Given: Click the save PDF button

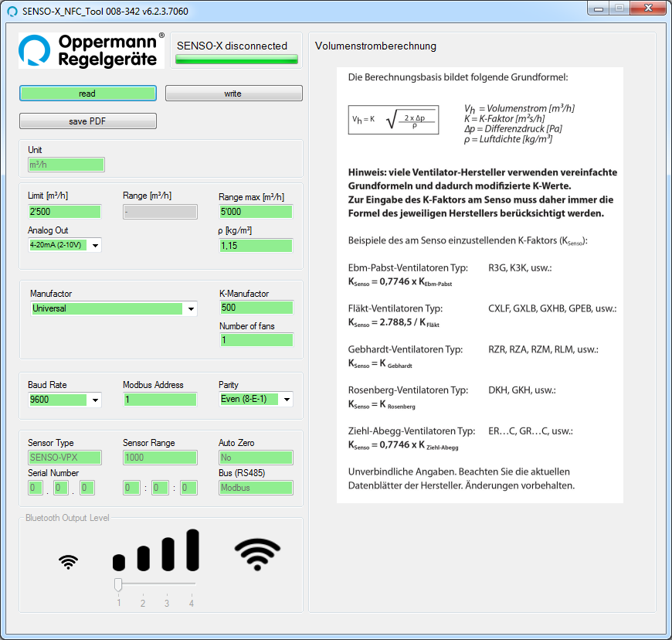Looking at the screenshot, I should tap(88, 121).
